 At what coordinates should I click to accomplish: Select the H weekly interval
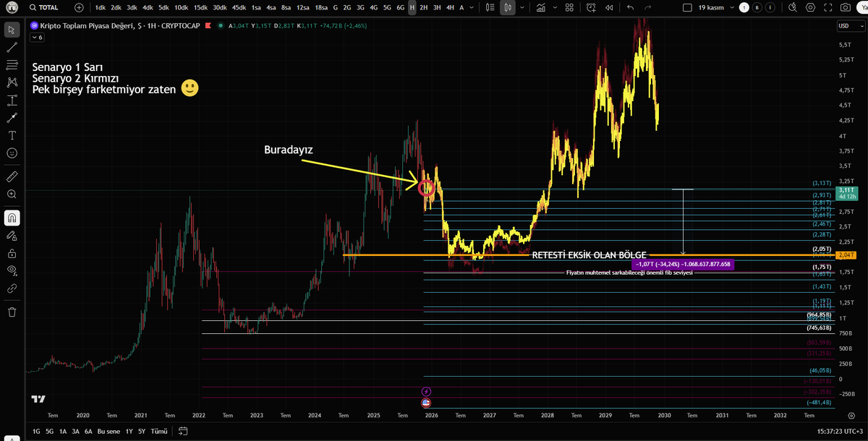tap(412, 7)
